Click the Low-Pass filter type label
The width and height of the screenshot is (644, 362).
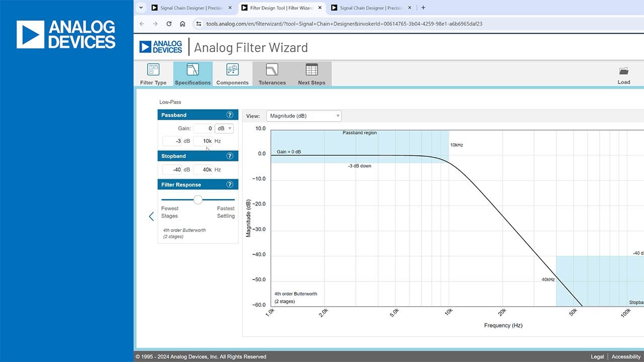tap(170, 102)
